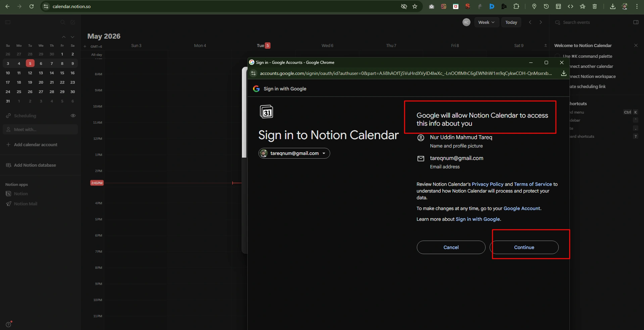644x330 pixels.
Task: Click the popup install app icon
Action: tap(564, 73)
